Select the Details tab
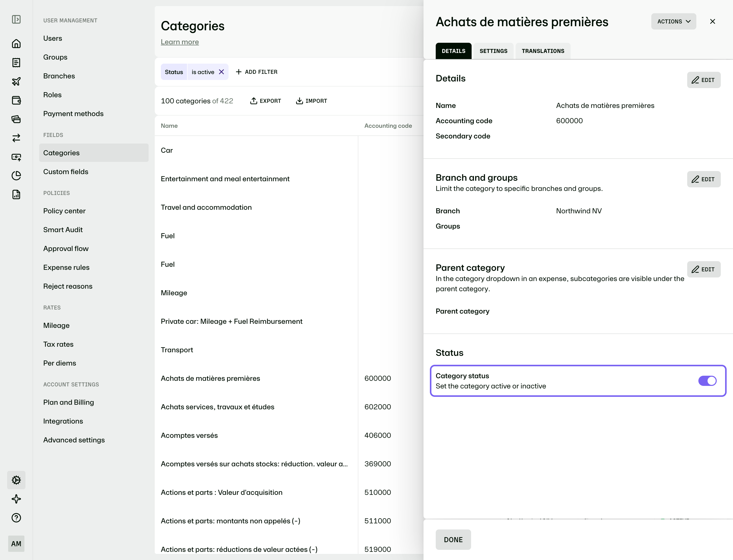 point(453,51)
